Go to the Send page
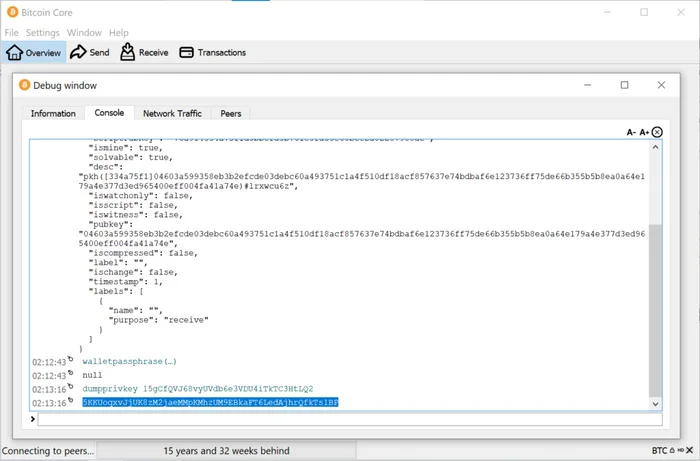This screenshot has width=700, height=461. pyautogui.click(x=90, y=52)
